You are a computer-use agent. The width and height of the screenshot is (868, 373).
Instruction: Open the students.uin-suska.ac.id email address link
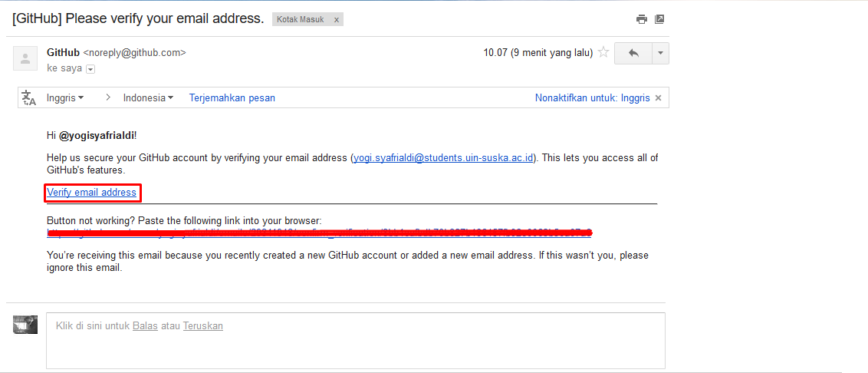tap(443, 158)
